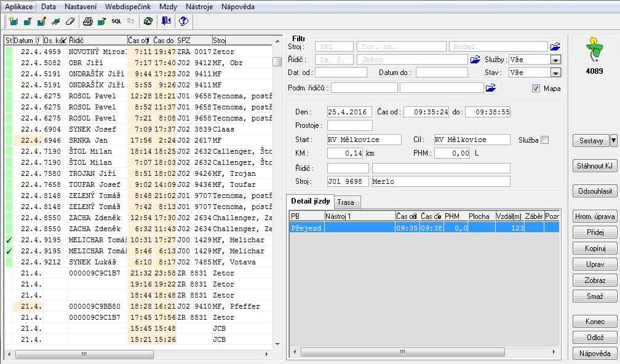Click the Dat. od filter field
The image size is (620, 364).
[341, 73]
